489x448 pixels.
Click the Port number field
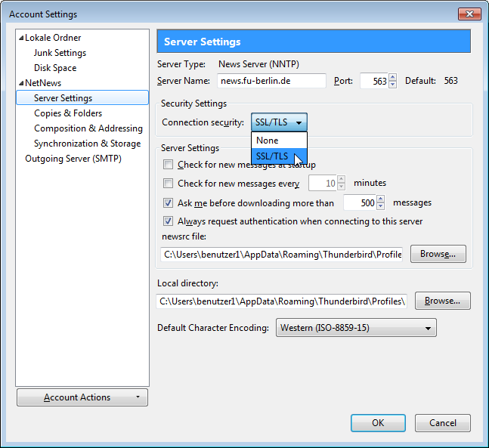point(374,81)
